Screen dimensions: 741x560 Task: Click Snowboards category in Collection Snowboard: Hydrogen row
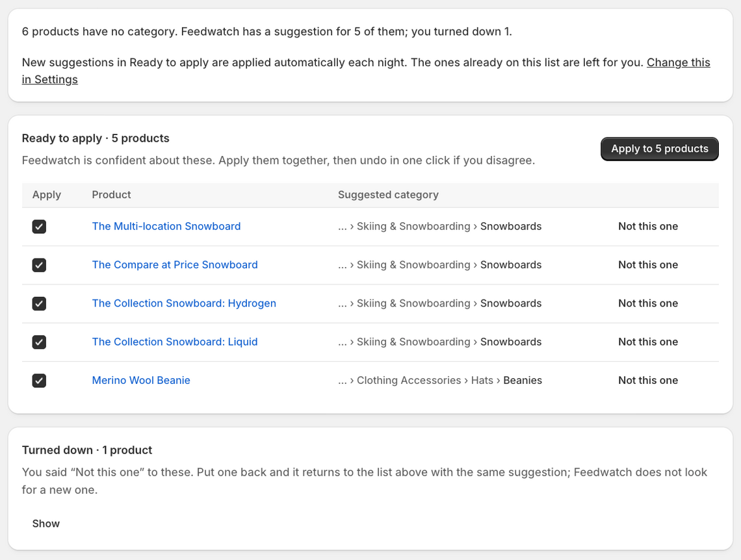point(511,303)
